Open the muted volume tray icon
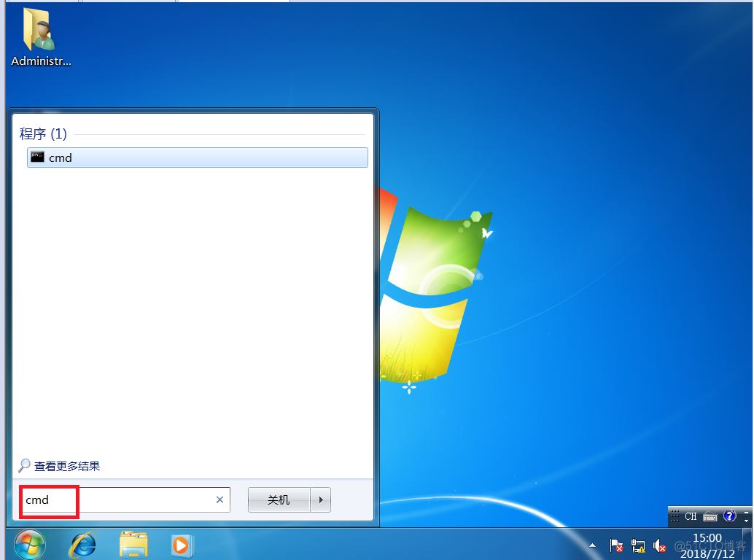754x560 pixels. [x=659, y=545]
